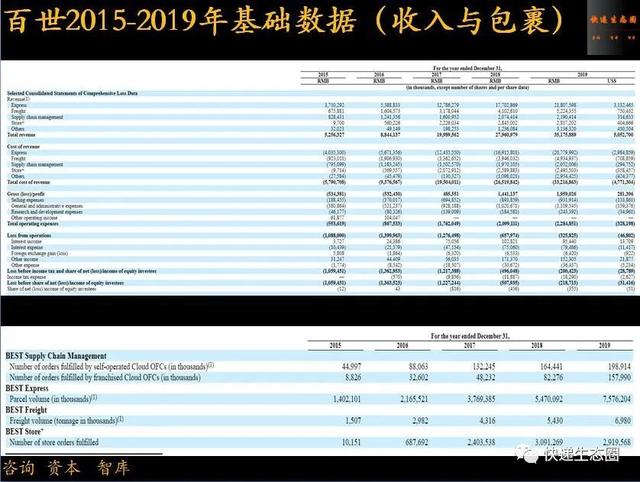Click the BEST Express section heading

pos(27,388)
